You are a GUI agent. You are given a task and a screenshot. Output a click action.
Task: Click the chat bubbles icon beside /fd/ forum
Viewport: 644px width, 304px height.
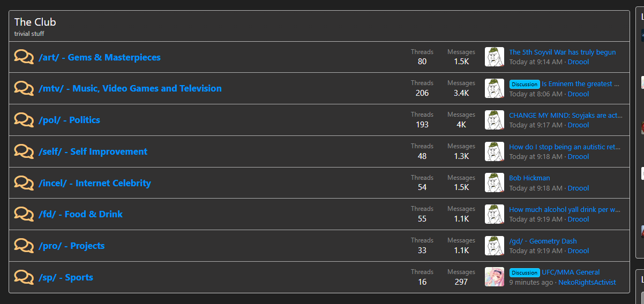click(x=24, y=214)
